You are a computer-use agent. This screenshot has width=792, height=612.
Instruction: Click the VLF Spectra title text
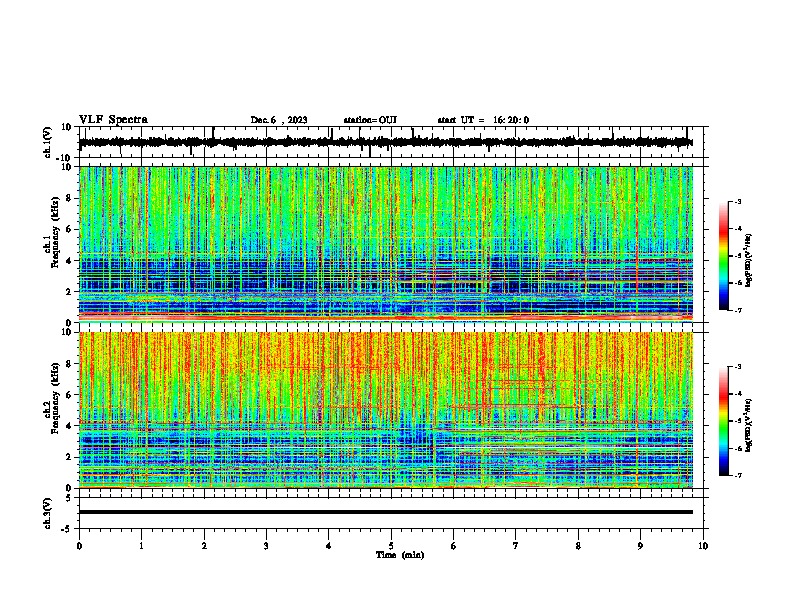tap(113, 120)
